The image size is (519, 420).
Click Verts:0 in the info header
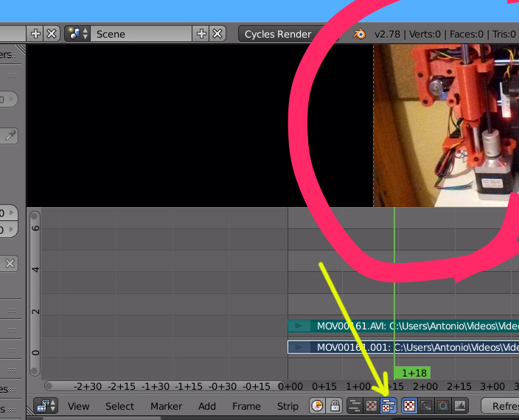[x=425, y=34]
